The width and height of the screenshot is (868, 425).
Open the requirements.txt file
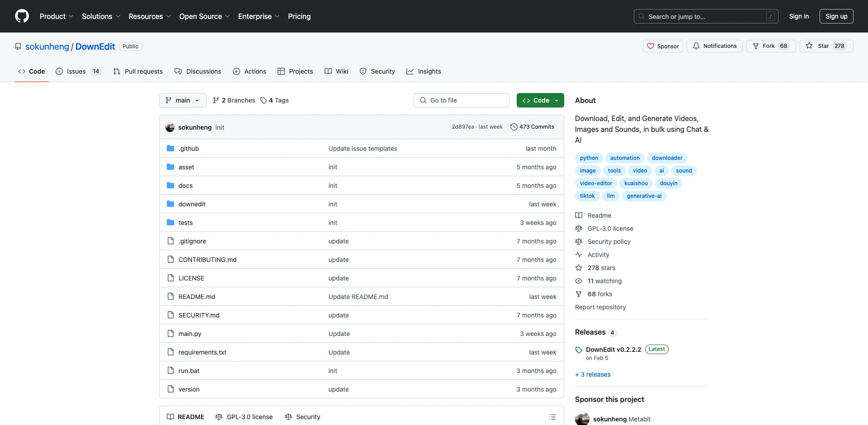[203, 352]
